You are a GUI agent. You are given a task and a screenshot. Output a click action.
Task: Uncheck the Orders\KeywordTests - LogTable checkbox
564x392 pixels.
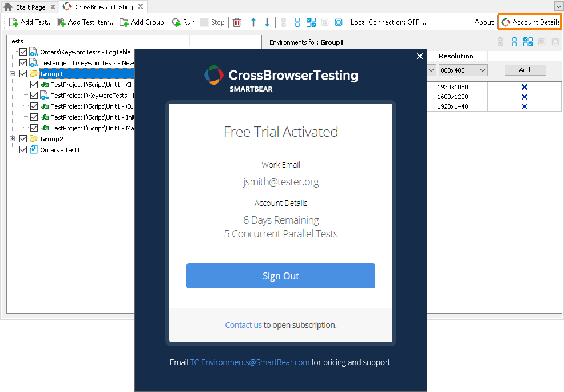23,52
